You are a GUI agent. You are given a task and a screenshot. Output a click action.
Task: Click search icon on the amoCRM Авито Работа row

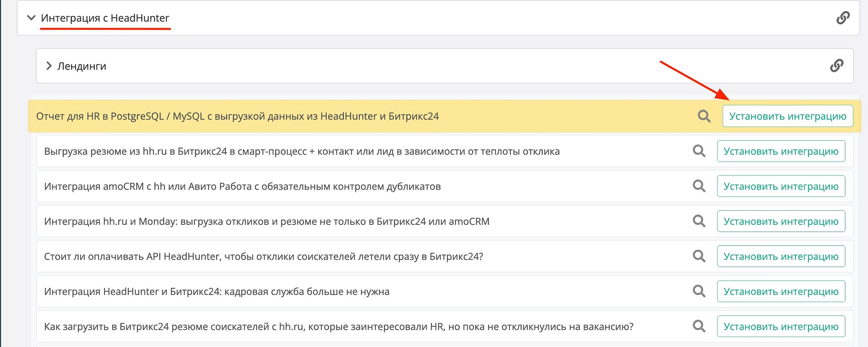coord(699,186)
